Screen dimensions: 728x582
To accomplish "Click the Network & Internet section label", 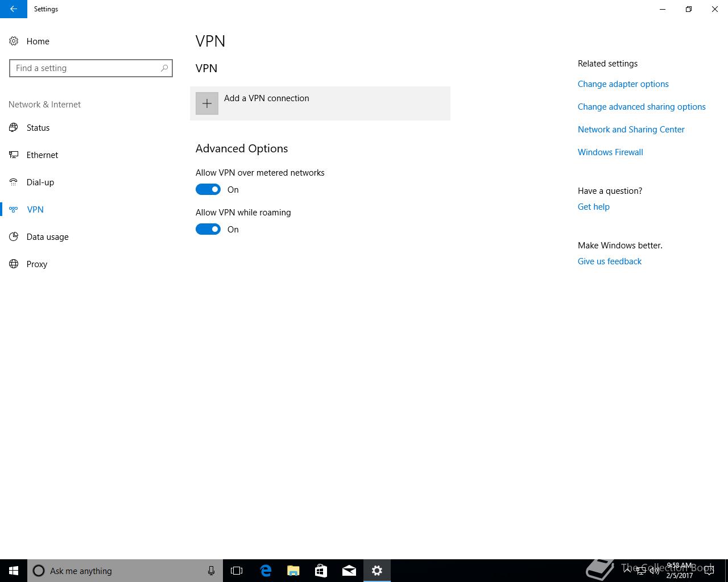I will (44, 105).
